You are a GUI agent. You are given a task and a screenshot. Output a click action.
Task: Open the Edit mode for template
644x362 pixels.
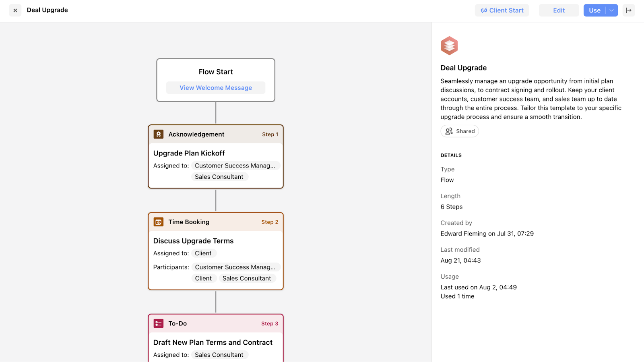coord(558,10)
